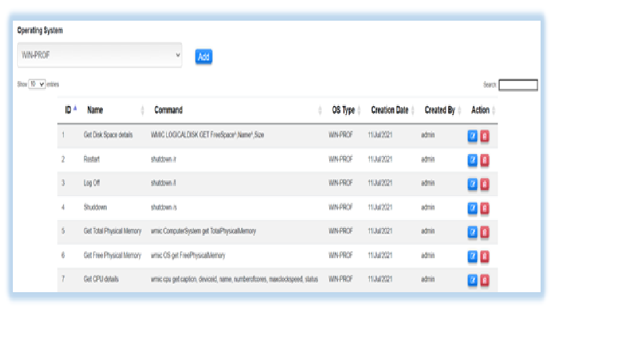This screenshot has width=644, height=362.
Task: Edit the Get CPU details command
Action: 472,280
